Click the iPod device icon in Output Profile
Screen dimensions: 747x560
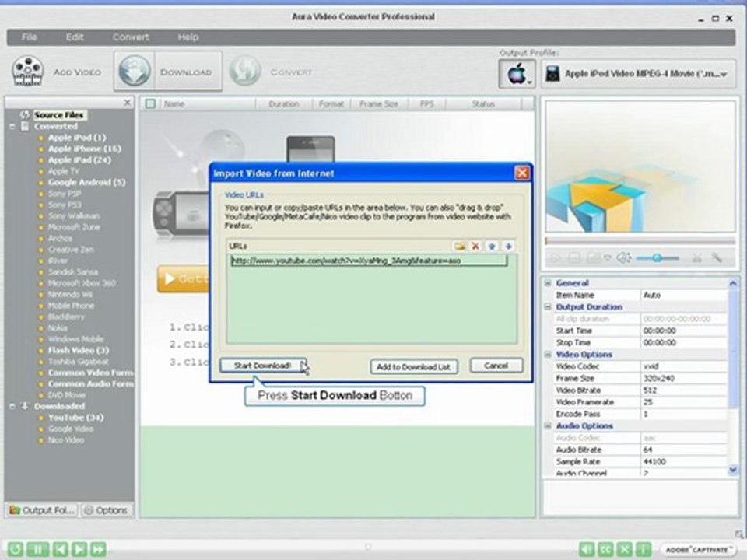click(x=552, y=74)
